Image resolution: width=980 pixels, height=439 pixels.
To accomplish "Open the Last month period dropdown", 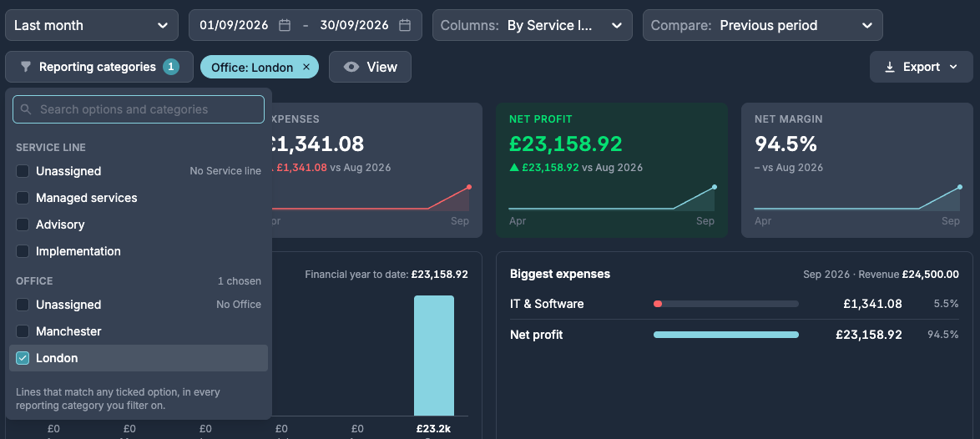I will pyautogui.click(x=91, y=25).
